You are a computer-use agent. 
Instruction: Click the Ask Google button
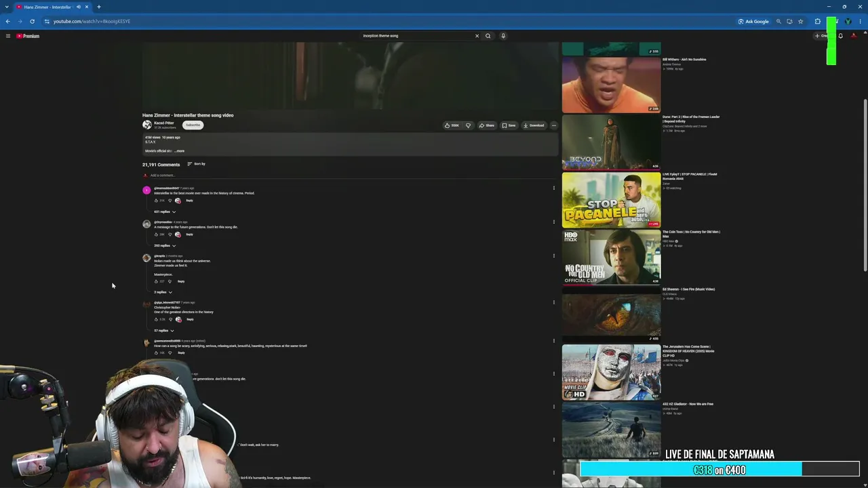753,21
